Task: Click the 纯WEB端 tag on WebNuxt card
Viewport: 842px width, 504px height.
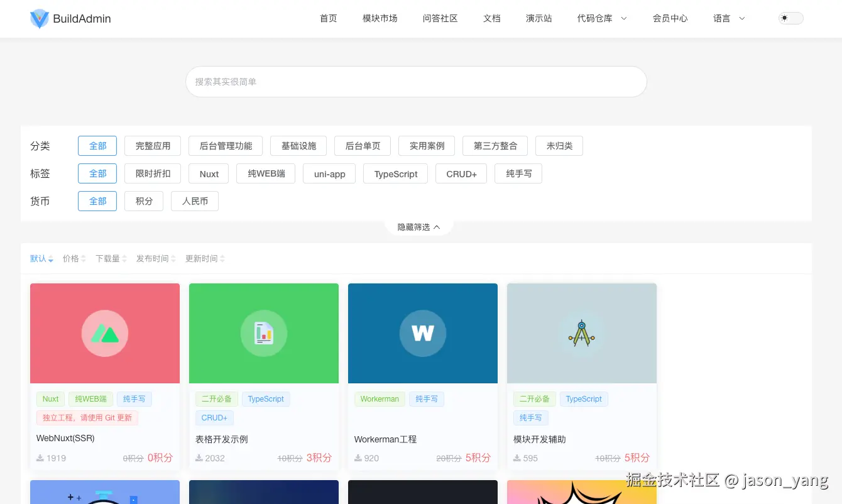Action: tap(91, 399)
